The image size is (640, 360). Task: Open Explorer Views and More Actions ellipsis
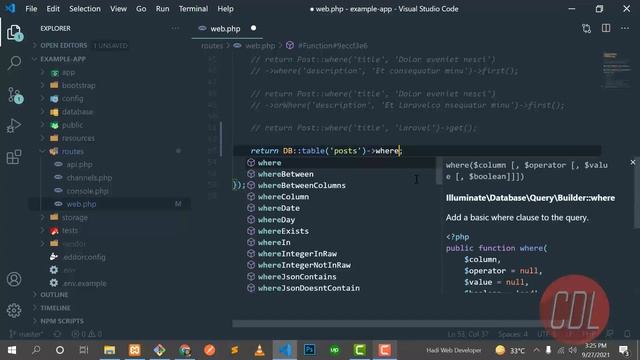(175, 28)
